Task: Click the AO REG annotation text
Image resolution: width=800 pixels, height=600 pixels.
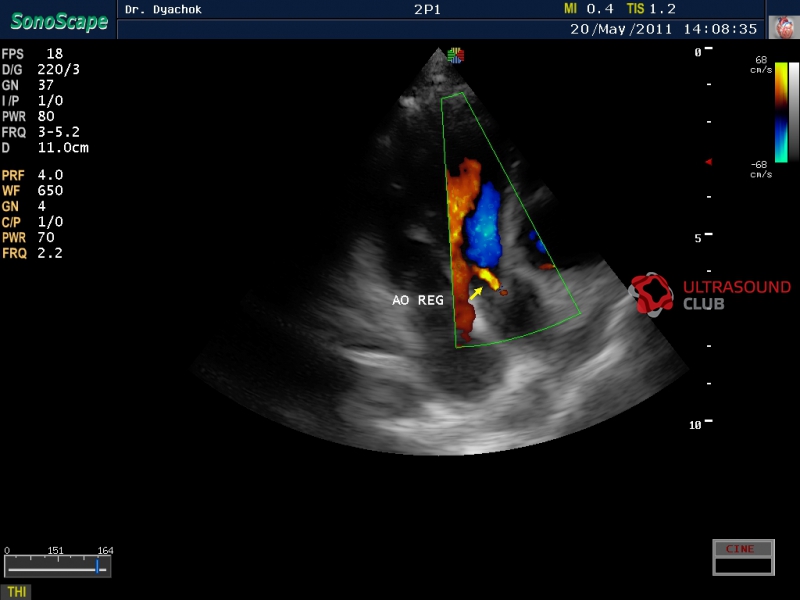Action: click(417, 300)
